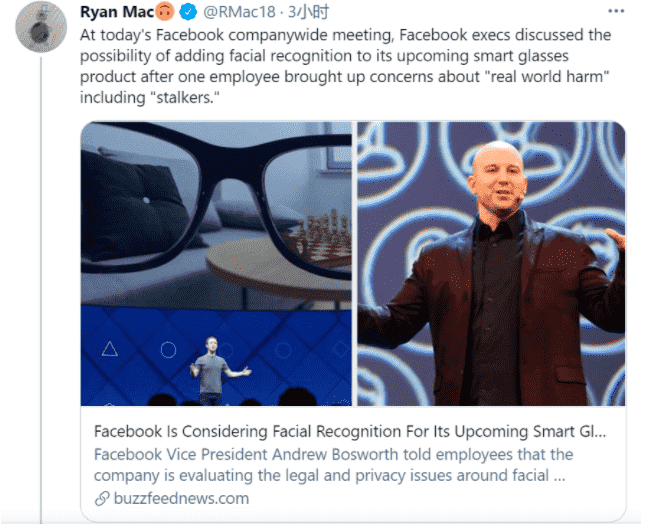Click the tweet text about companywide meeting
The height and width of the screenshot is (529, 652).
pyautogui.click(x=346, y=66)
